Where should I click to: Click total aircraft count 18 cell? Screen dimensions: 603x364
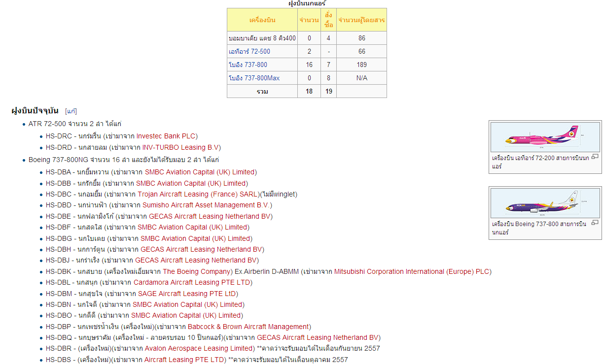point(309,91)
